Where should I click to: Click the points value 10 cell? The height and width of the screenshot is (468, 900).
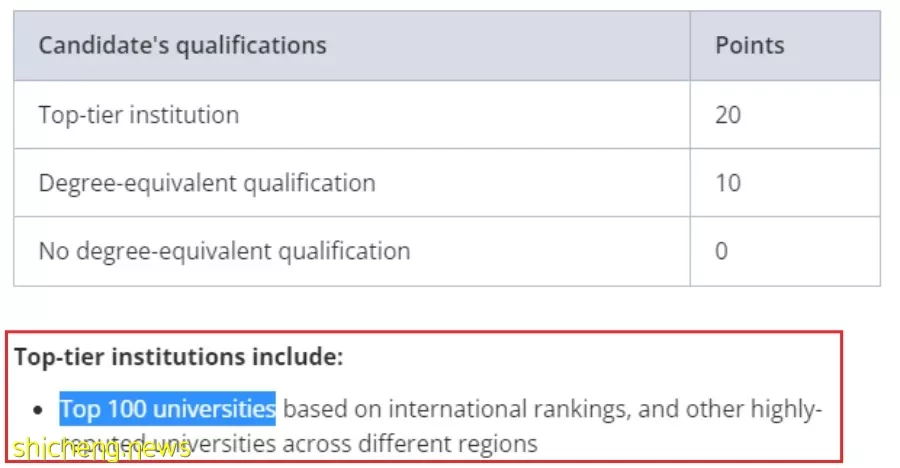tap(785, 183)
